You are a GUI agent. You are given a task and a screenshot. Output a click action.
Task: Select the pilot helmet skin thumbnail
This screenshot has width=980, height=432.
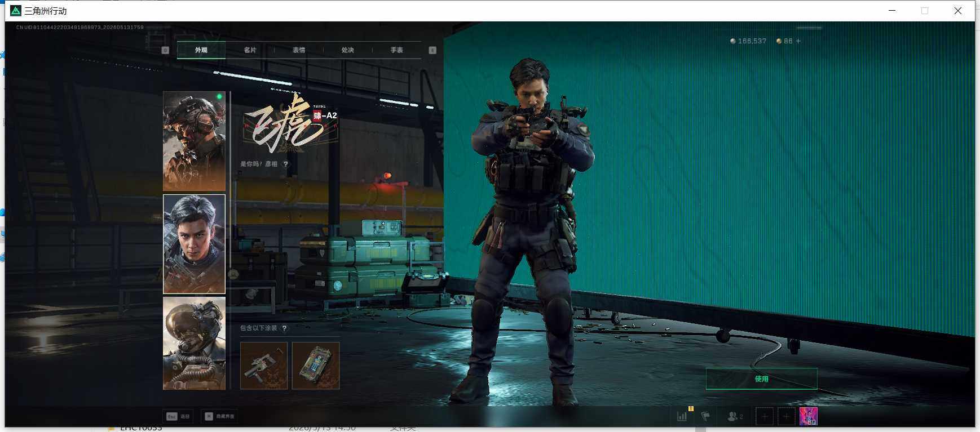194,344
